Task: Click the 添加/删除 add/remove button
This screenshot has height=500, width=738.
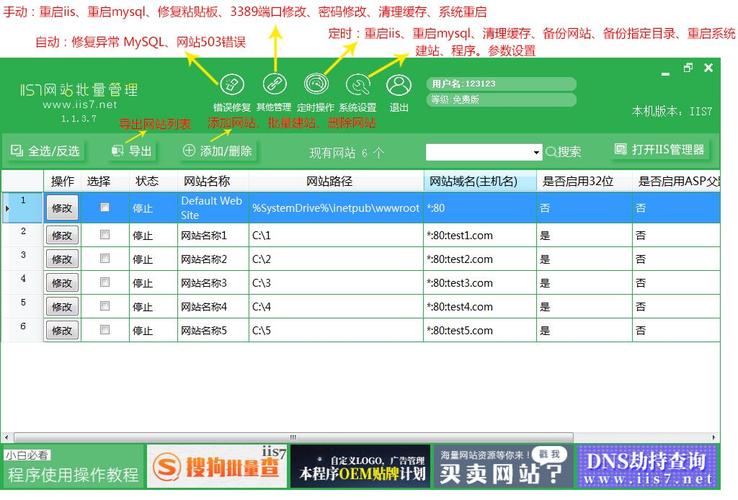Action: pos(217,151)
